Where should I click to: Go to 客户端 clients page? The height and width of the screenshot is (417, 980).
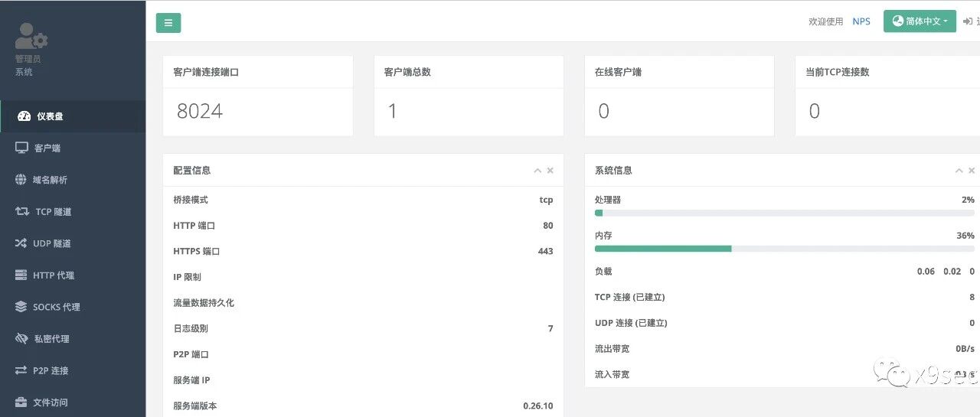pyautogui.click(x=73, y=148)
